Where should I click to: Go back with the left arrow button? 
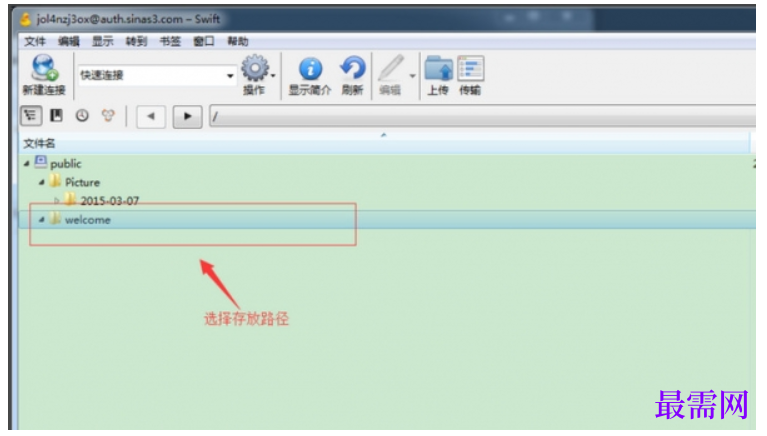tap(151, 116)
